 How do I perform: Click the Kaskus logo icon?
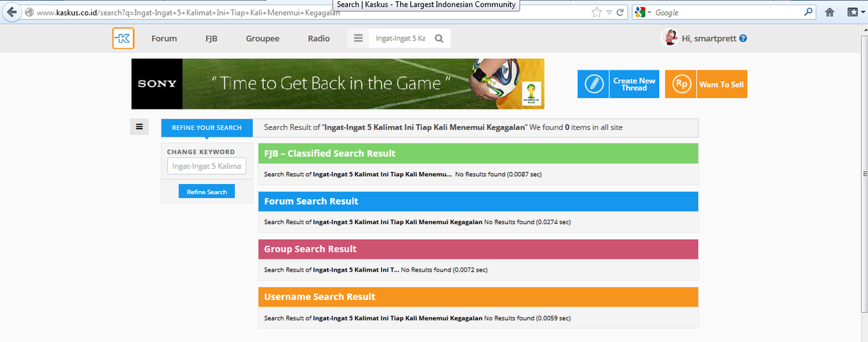[x=123, y=39]
